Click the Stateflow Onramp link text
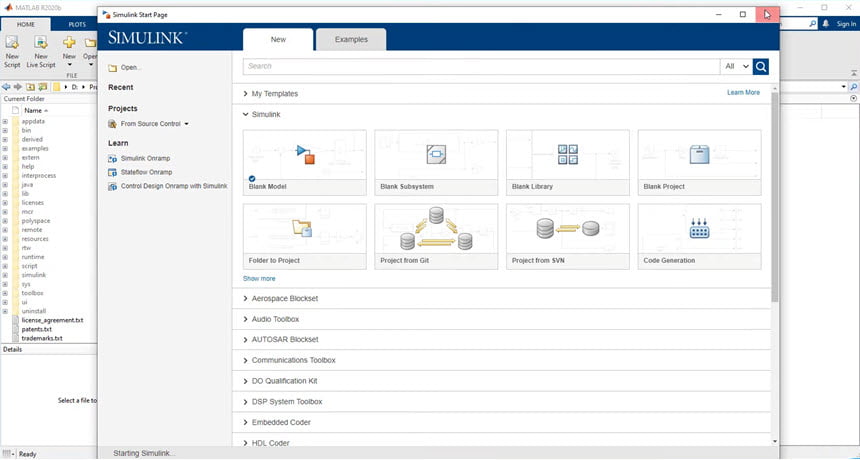This screenshot has width=860, height=460. pyautogui.click(x=146, y=172)
